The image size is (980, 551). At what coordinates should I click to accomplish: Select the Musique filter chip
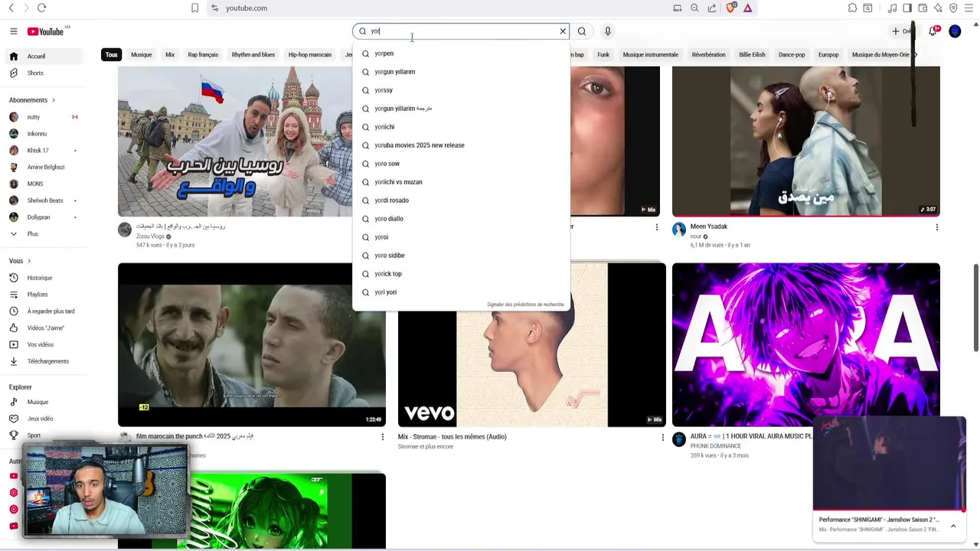click(142, 55)
